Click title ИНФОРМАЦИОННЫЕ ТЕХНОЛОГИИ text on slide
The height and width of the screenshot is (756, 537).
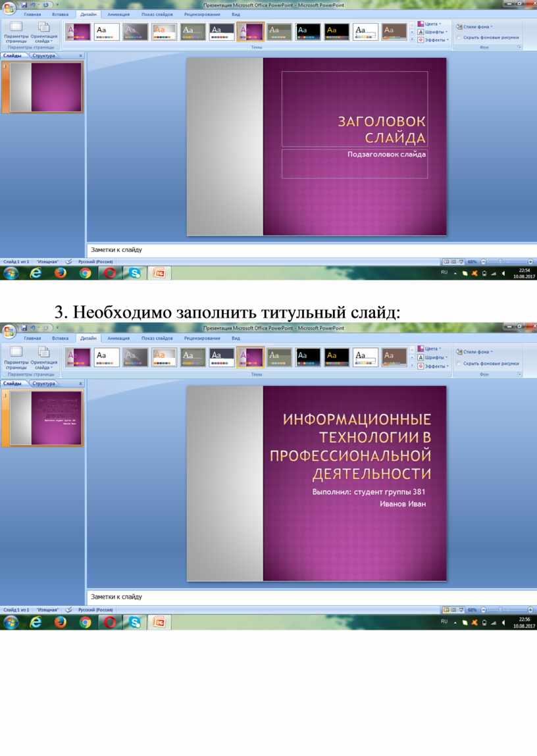(349, 447)
